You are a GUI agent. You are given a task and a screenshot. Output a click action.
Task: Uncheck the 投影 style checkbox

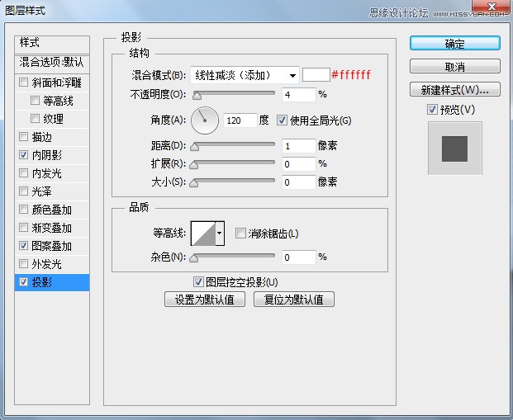click(23, 281)
